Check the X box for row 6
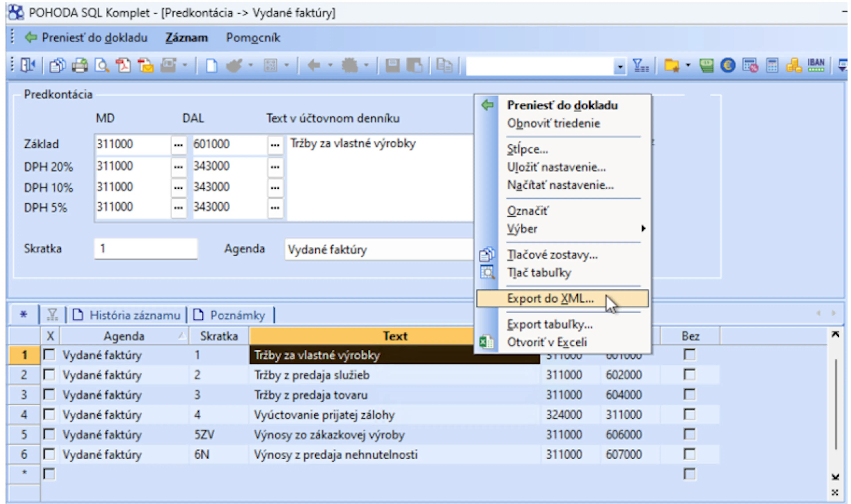 coord(49,454)
